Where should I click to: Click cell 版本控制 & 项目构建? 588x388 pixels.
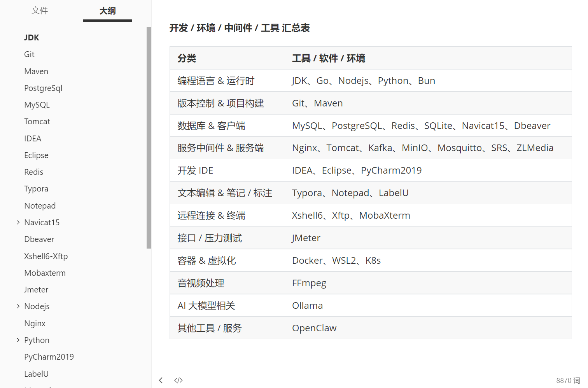[x=227, y=103]
